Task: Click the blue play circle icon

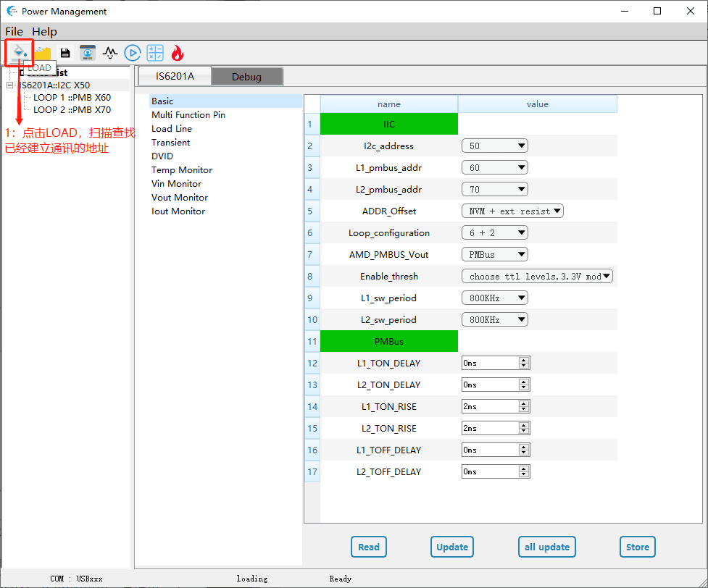Action: click(x=132, y=53)
